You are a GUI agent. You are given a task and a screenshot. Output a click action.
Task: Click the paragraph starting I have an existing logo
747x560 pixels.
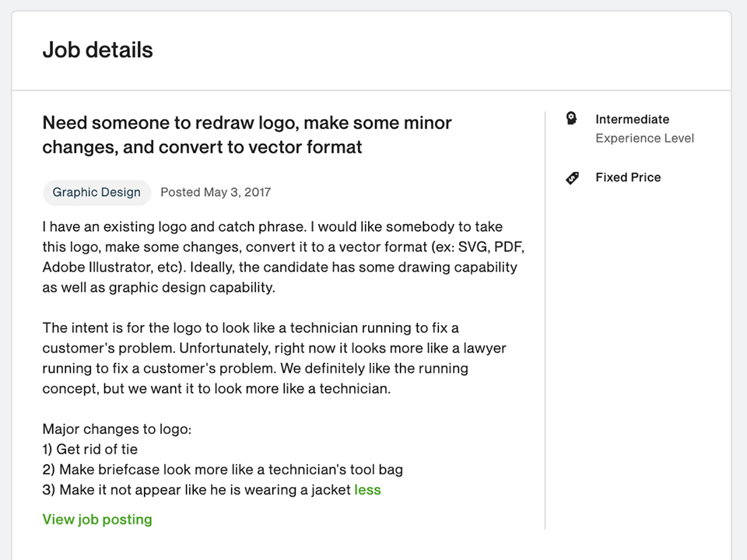pyautogui.click(x=283, y=257)
